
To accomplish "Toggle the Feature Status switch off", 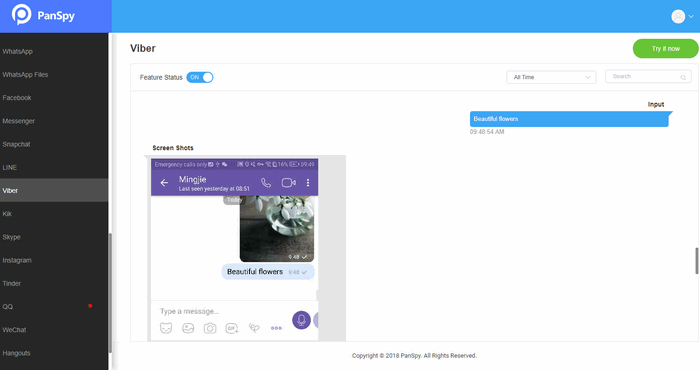I will [x=200, y=77].
